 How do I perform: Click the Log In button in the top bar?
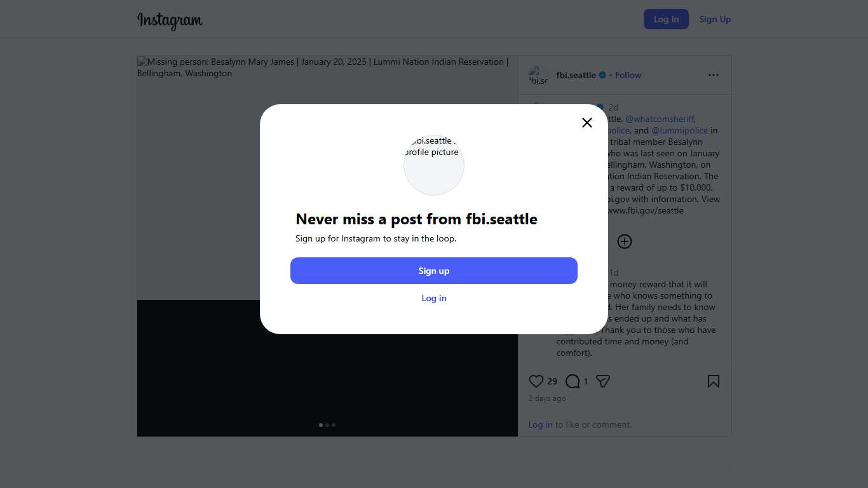[666, 19]
